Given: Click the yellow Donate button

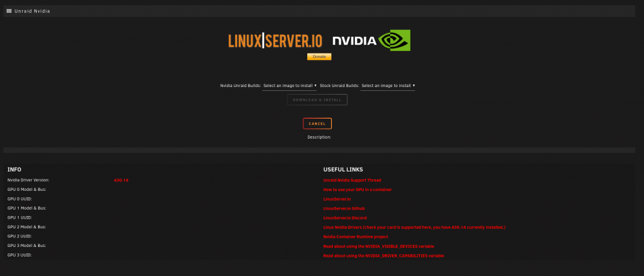Looking at the screenshot, I should click(319, 57).
